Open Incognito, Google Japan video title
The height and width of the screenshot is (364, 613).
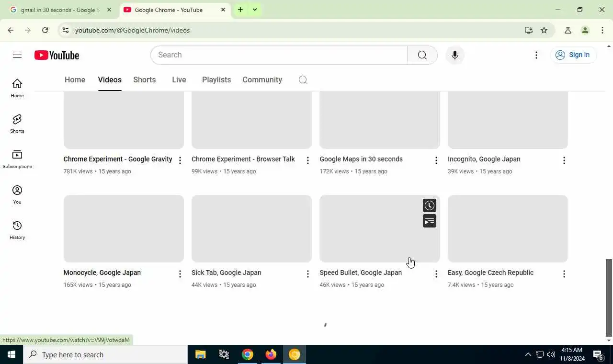click(x=484, y=159)
